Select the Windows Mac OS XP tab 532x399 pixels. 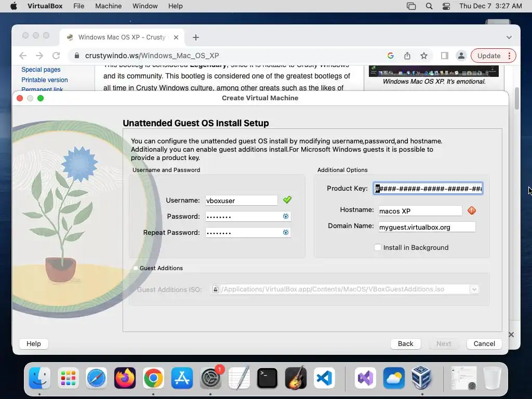point(122,37)
